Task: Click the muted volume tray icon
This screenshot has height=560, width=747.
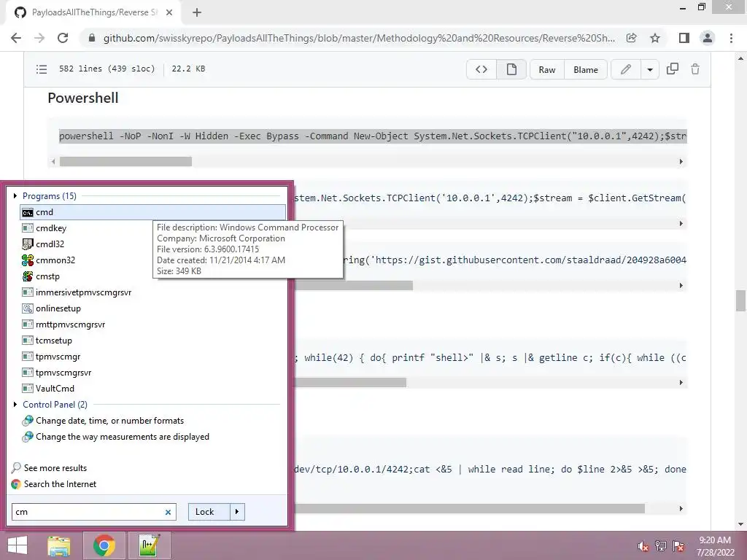Action: [x=643, y=546]
